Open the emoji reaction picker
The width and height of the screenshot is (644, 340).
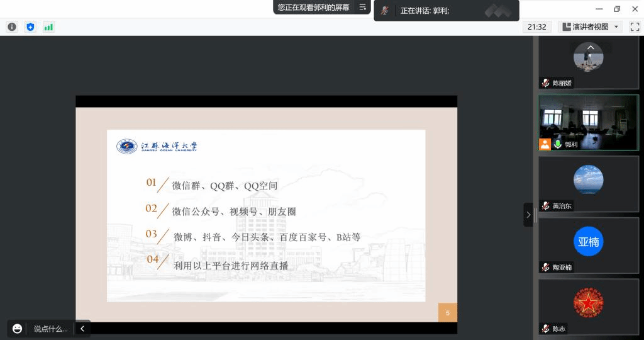(x=17, y=329)
